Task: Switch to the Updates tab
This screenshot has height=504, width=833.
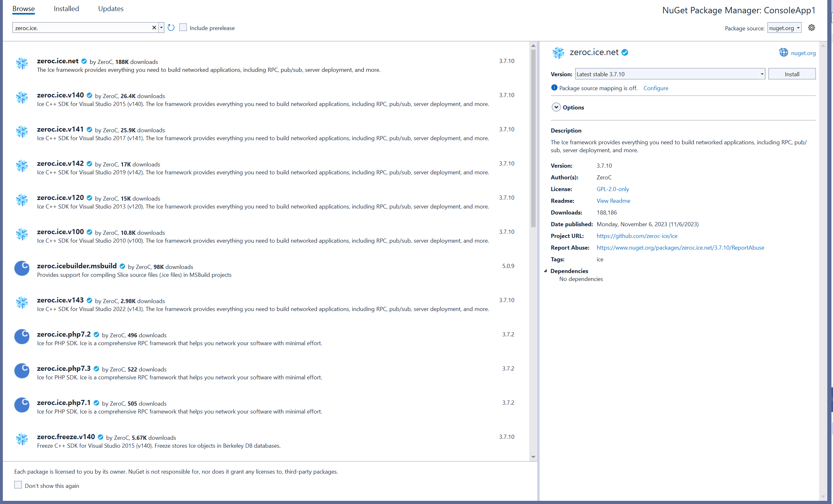Action: click(111, 9)
